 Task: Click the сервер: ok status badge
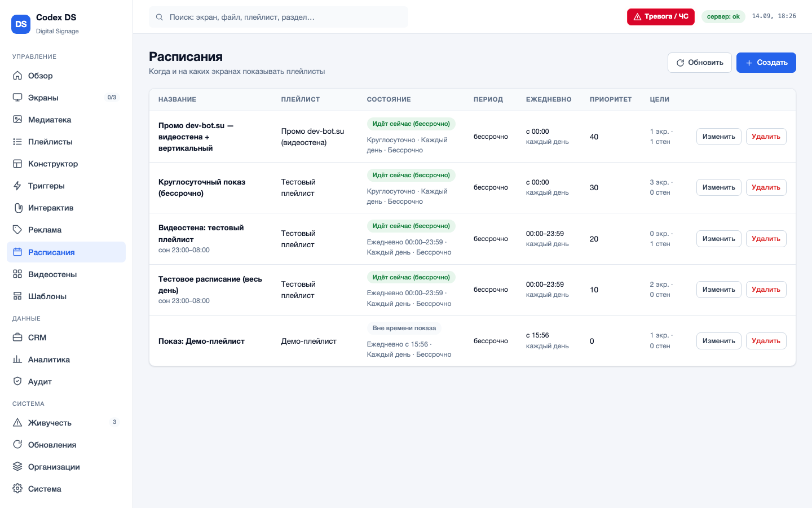723,17
